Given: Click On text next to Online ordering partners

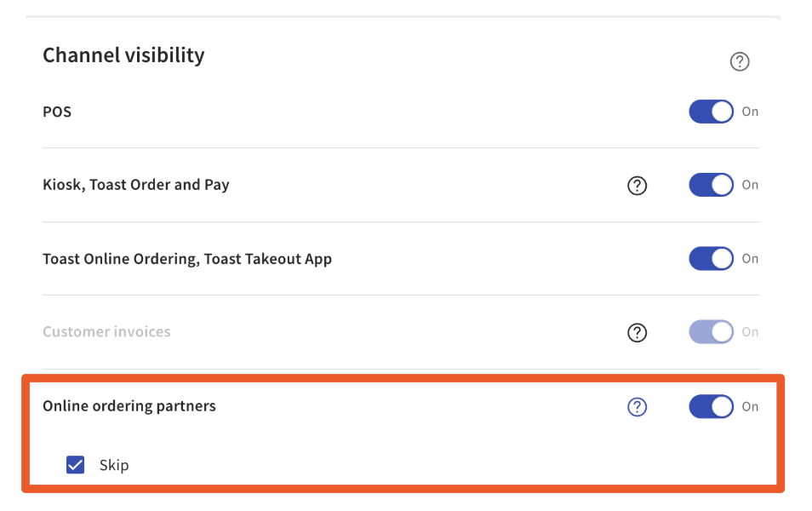Looking at the screenshot, I should (750, 407).
